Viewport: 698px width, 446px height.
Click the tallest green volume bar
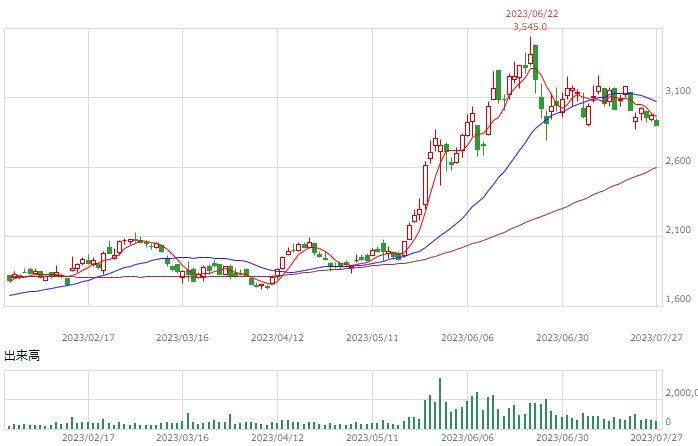click(x=440, y=403)
